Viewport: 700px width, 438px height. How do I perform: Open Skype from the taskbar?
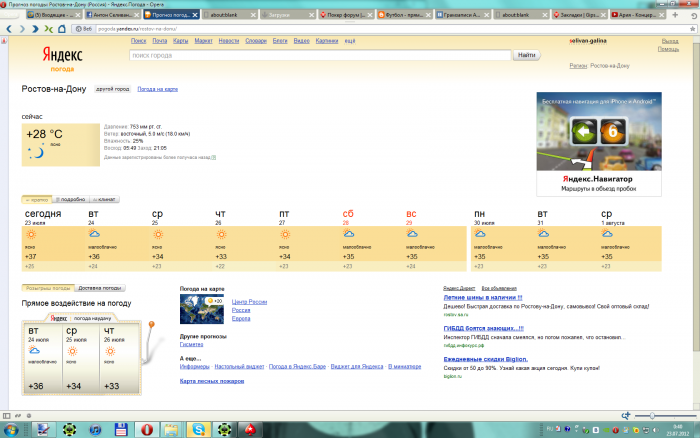[x=198, y=430]
